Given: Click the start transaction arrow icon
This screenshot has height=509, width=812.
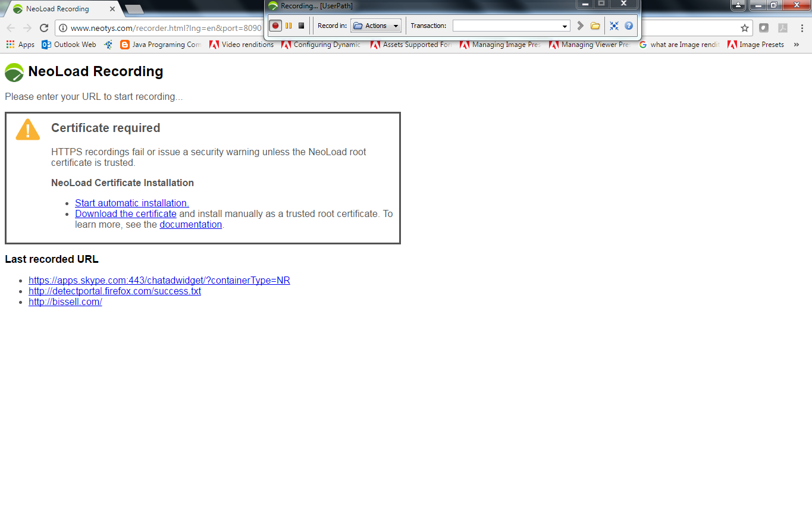Looking at the screenshot, I should (x=581, y=26).
